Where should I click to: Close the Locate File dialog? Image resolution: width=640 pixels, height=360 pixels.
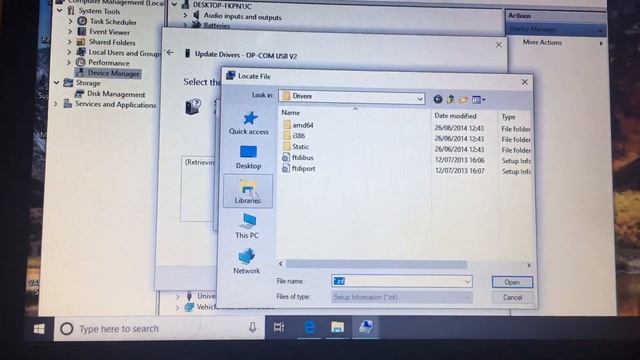[x=524, y=82]
